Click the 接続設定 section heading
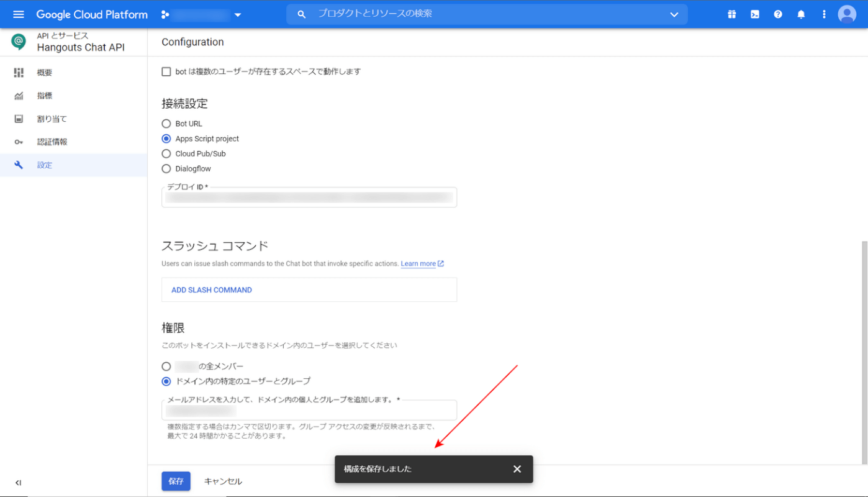The height and width of the screenshot is (497, 868). pos(184,103)
